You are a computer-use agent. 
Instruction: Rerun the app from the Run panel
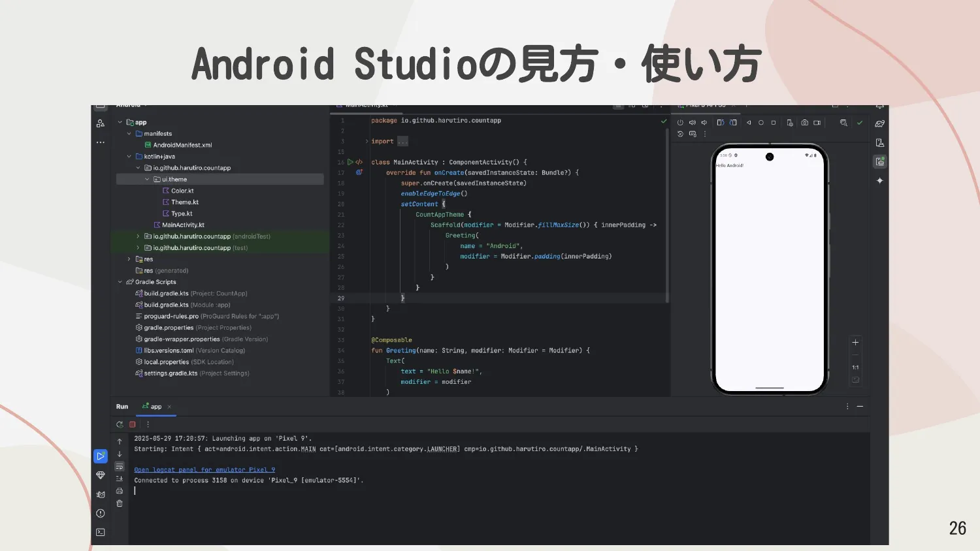[x=119, y=424]
